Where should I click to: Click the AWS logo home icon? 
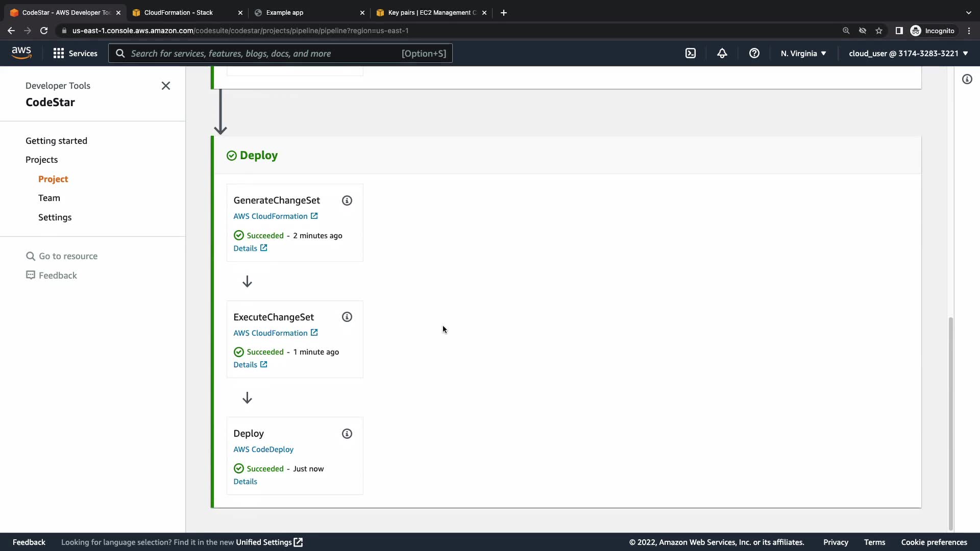click(21, 53)
